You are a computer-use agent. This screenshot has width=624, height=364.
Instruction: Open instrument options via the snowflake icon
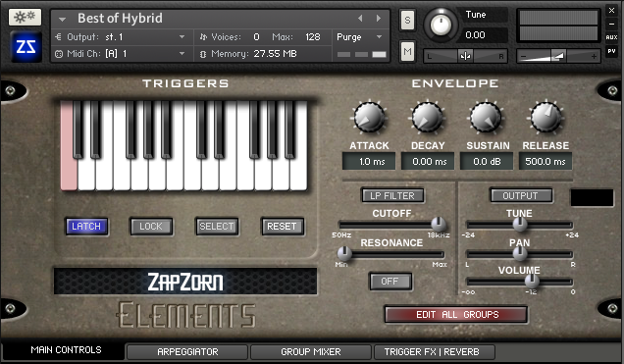[x=25, y=17]
